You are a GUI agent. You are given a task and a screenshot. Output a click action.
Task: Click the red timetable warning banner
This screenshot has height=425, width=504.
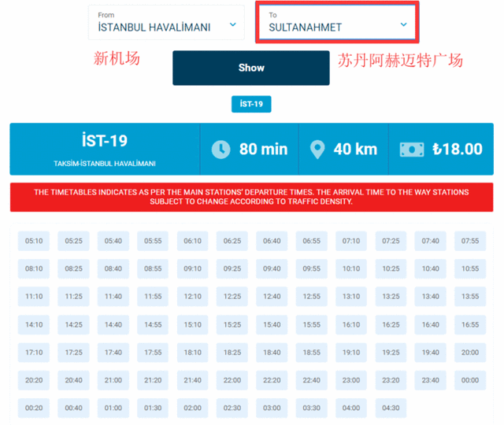click(251, 197)
